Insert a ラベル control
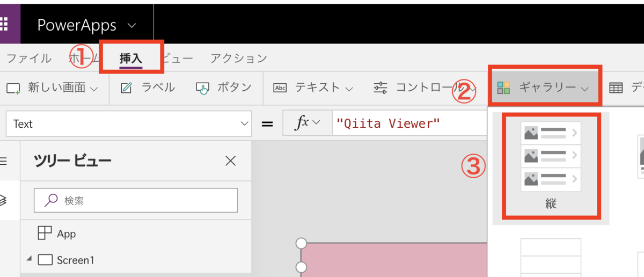 click(x=148, y=88)
